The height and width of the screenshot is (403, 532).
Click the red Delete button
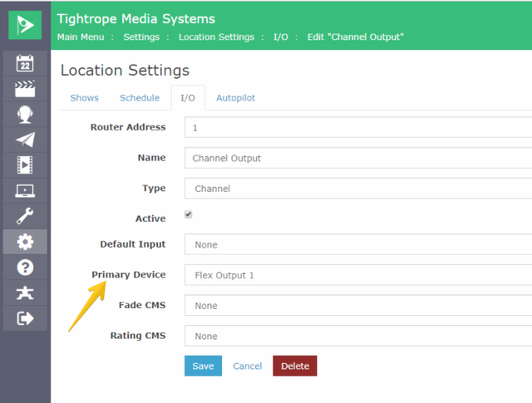[x=295, y=366]
